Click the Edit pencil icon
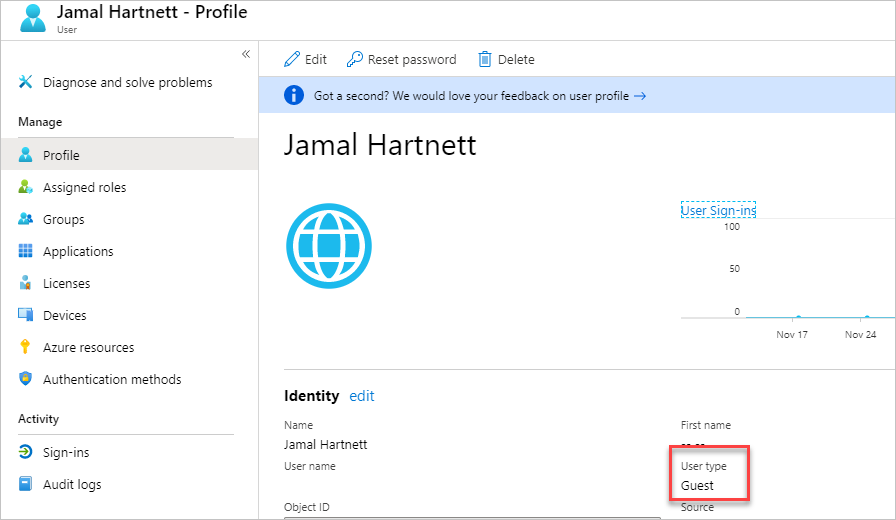The height and width of the screenshot is (520, 896). (292, 59)
